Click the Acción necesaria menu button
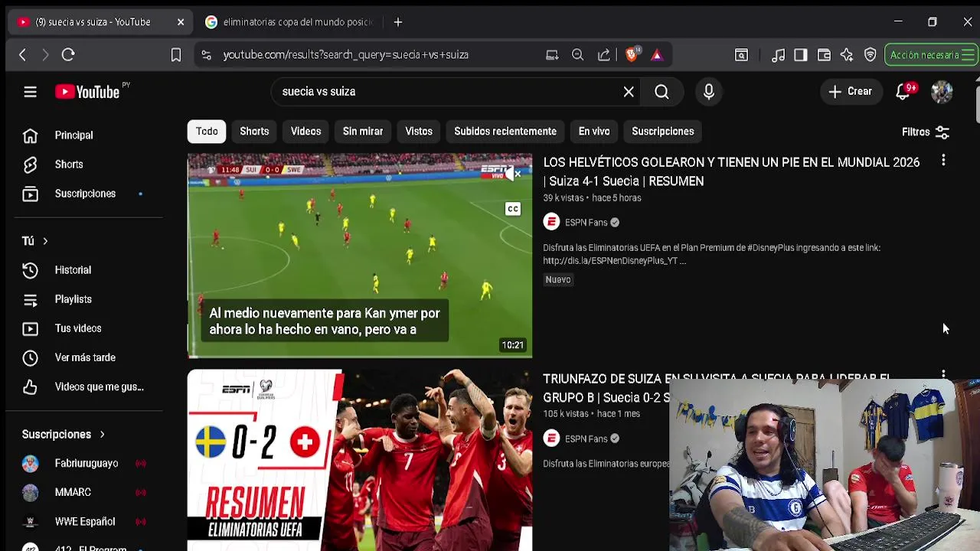This screenshot has width=980, height=551. (932, 55)
